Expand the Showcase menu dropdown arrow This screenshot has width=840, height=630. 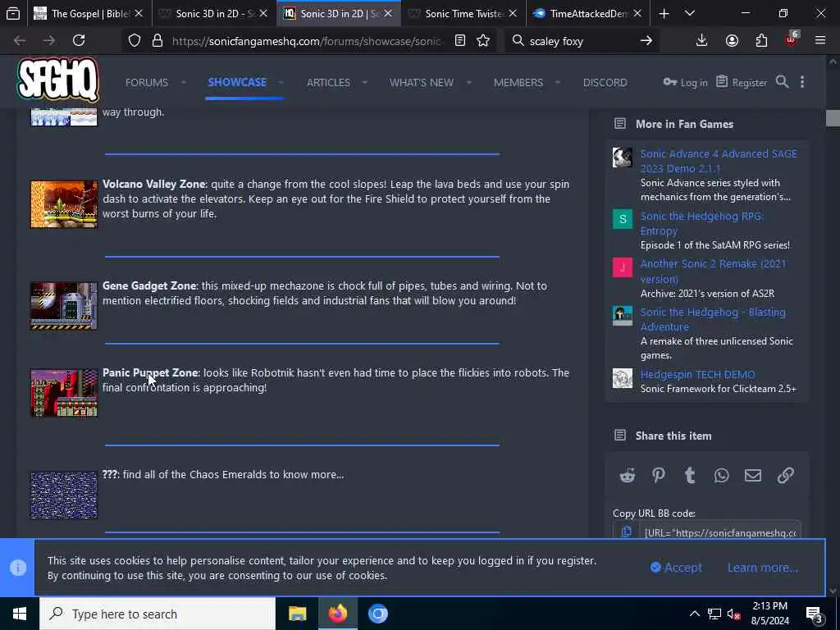pyautogui.click(x=281, y=83)
